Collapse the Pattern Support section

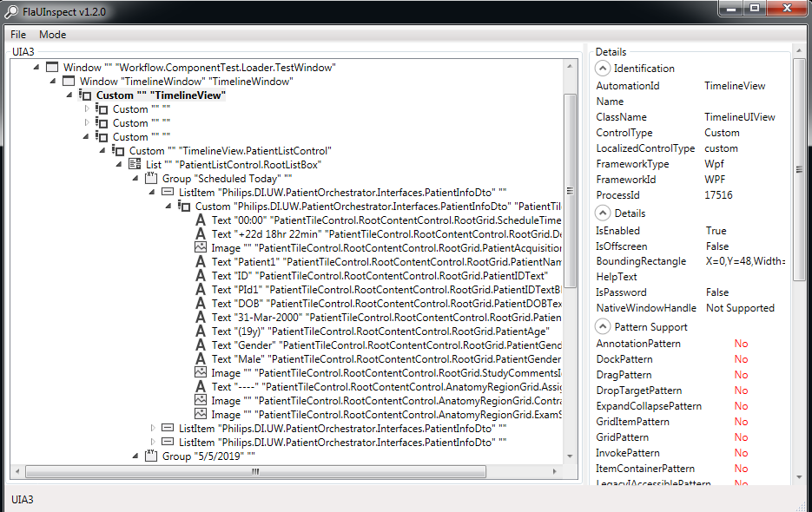tap(603, 325)
